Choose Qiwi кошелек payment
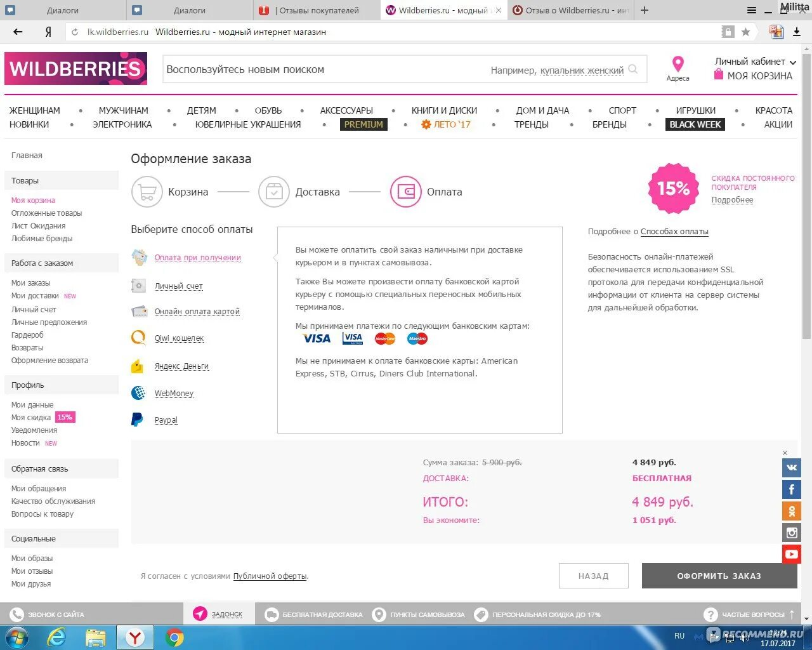Screen dimensions: 812x650 [179, 338]
